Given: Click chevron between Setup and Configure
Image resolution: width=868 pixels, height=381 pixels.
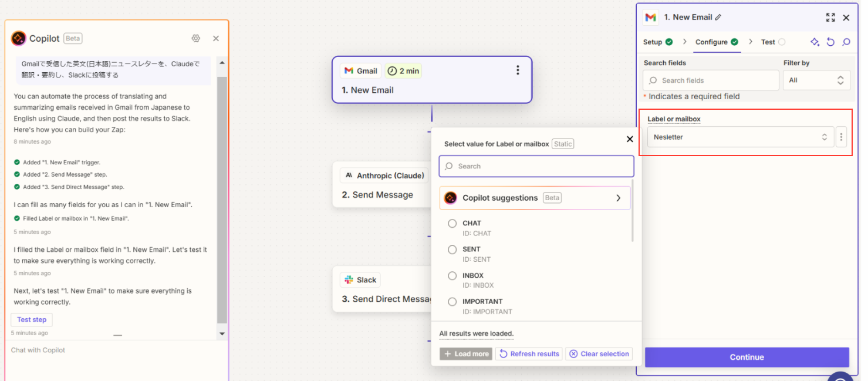Looking at the screenshot, I should [x=684, y=42].
